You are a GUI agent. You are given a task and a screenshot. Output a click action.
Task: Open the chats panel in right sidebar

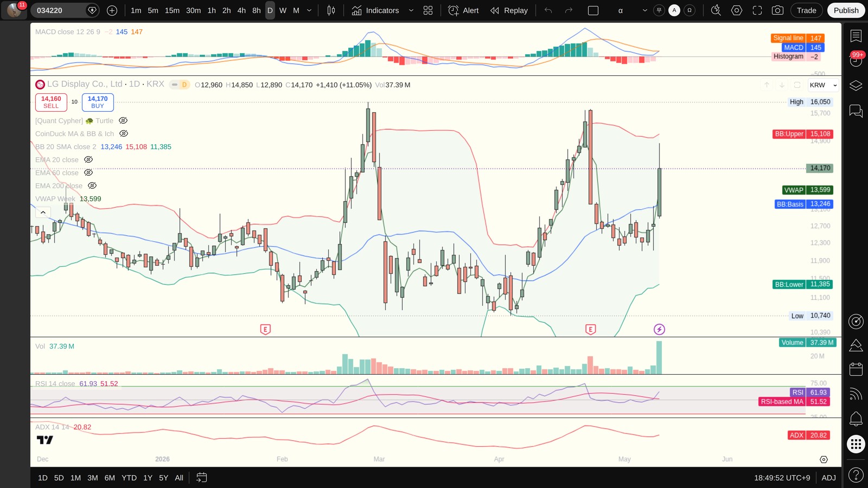tap(856, 111)
